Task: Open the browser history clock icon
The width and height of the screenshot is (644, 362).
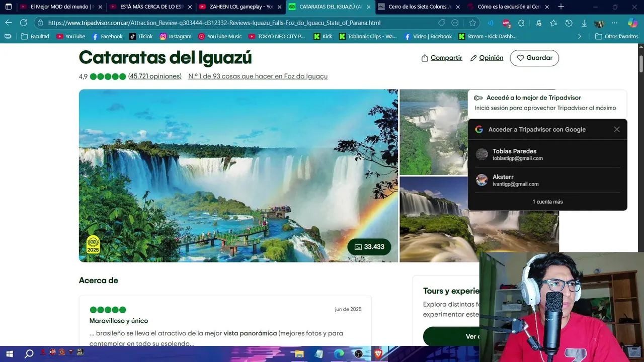Action: tap(569, 23)
